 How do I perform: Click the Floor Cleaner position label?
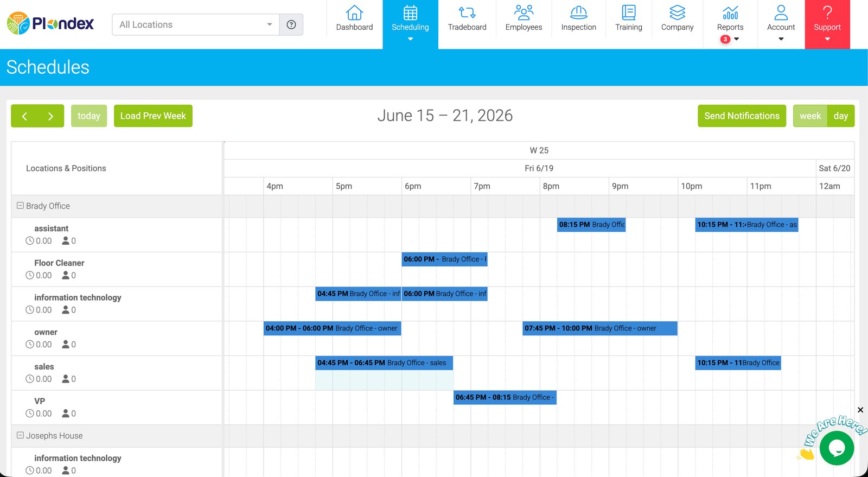(x=59, y=263)
